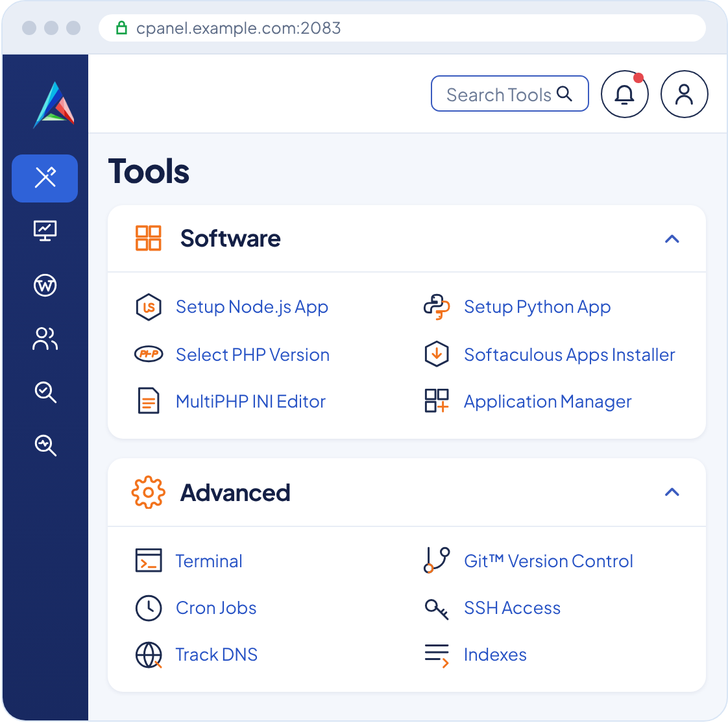728x723 pixels.
Task: Open the SSH Access link
Action: point(513,608)
